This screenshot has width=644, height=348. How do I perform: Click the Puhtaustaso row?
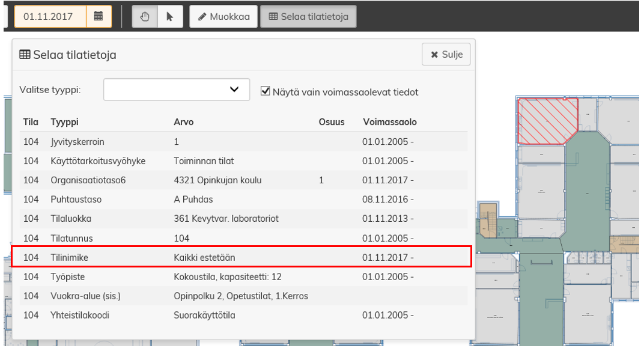click(240, 200)
